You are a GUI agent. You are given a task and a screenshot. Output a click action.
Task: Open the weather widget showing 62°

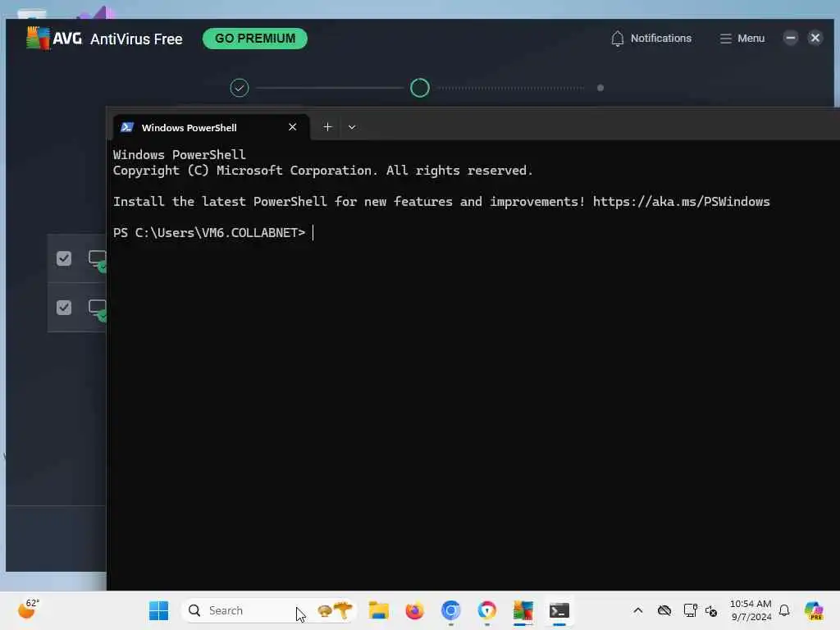coord(29,609)
